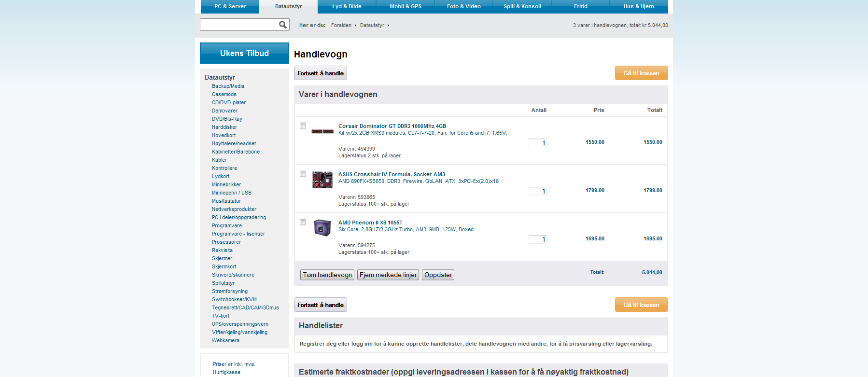Viewport: 868px width, 377px height.
Task: Edit quantity field for ASUS Crosshair
Action: coord(537,191)
